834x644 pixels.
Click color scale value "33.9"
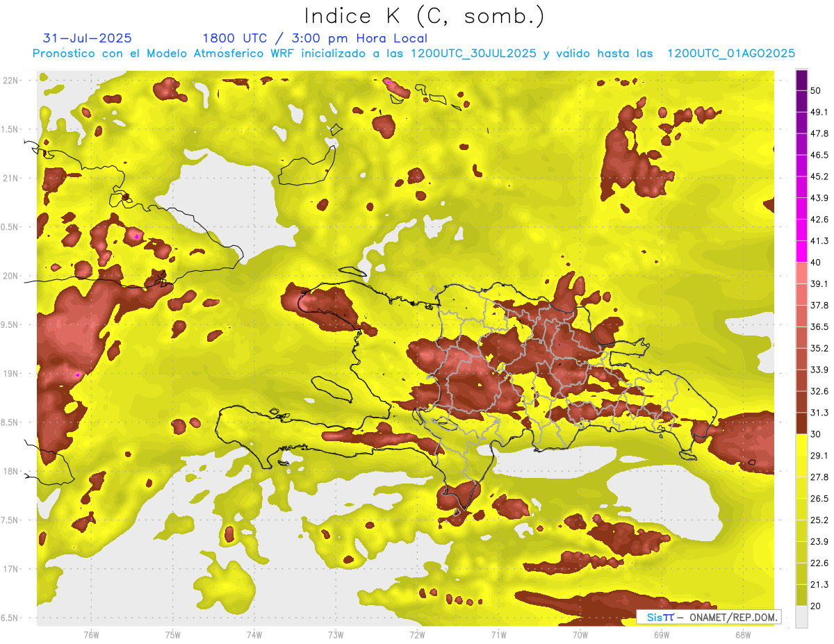819,370
